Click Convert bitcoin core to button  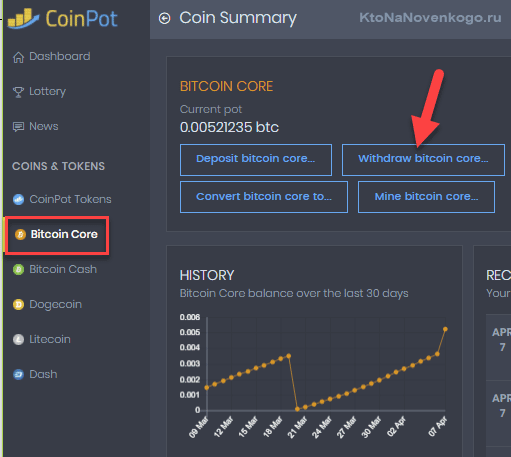coord(264,197)
